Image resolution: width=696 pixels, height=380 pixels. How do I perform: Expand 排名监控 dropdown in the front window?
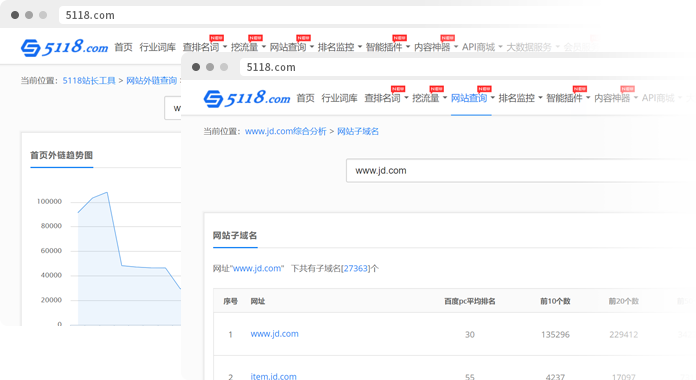click(520, 98)
